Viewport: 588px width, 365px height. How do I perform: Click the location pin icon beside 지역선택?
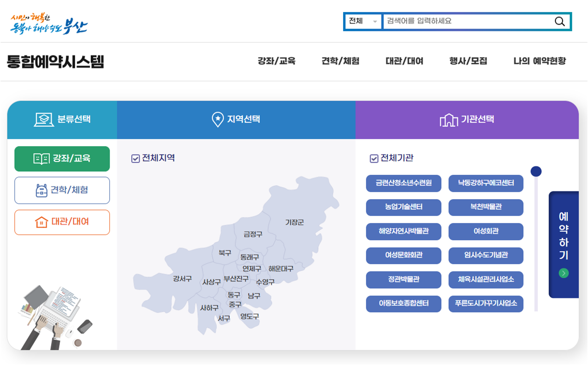tap(218, 119)
